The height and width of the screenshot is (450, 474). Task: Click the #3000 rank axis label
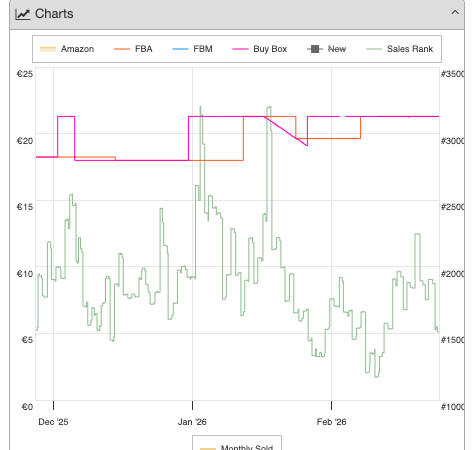point(452,141)
